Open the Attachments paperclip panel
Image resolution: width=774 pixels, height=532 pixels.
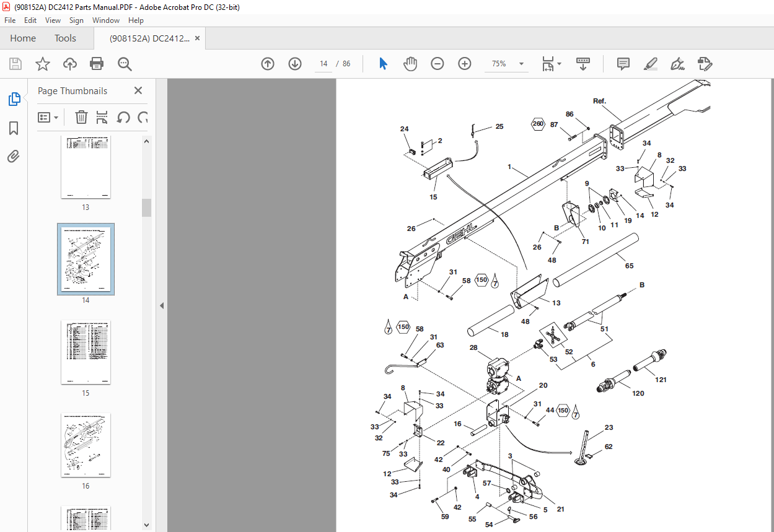pyautogui.click(x=14, y=157)
